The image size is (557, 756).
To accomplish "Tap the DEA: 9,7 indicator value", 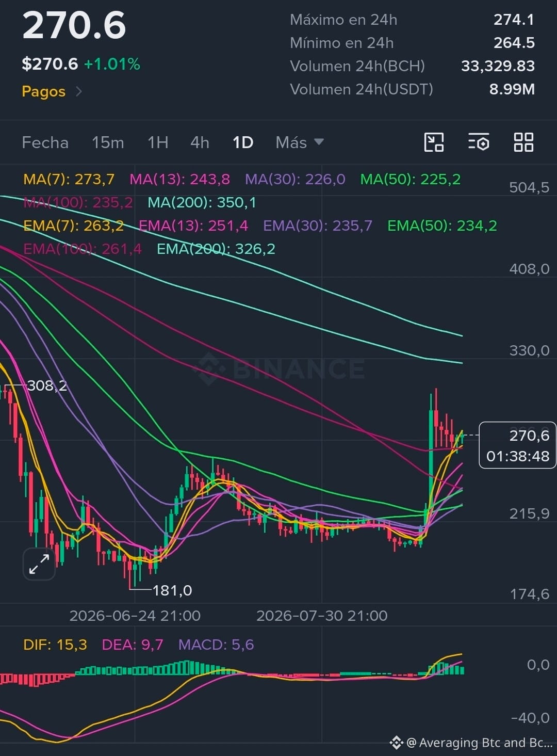I will [133, 645].
